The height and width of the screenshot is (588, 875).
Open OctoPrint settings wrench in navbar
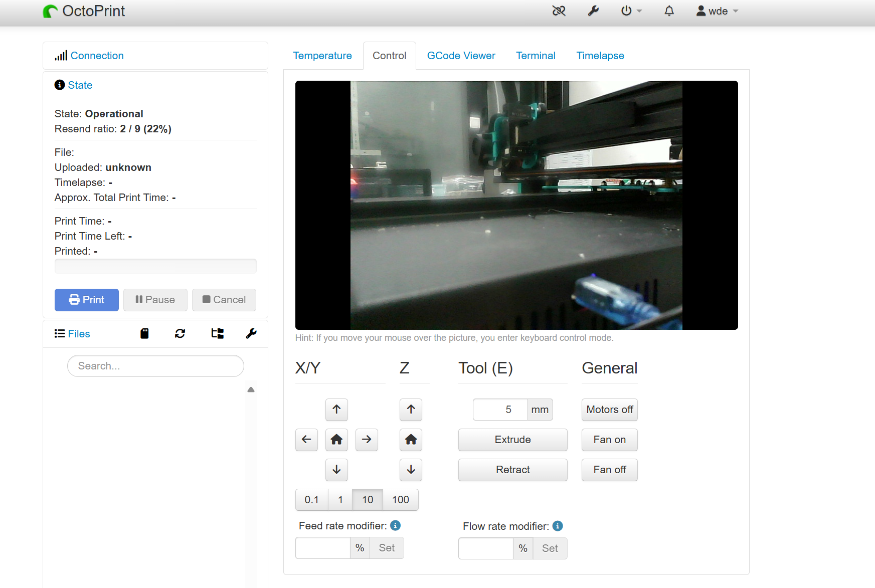point(593,11)
